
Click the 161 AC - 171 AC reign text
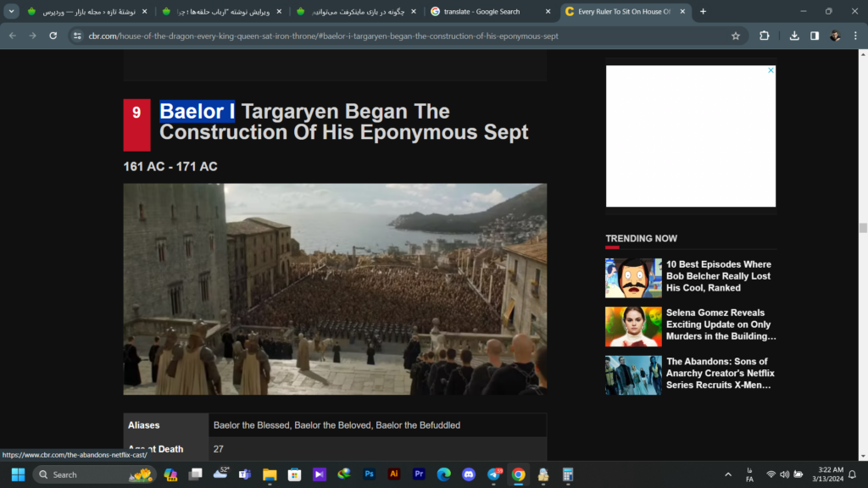170,167
